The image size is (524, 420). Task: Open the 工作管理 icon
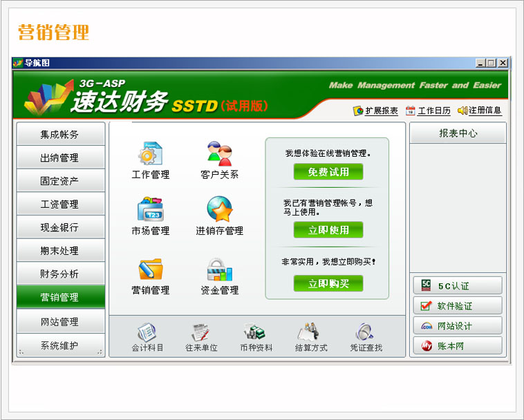(x=151, y=153)
